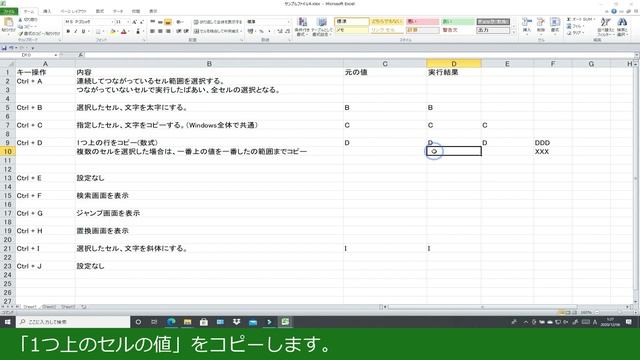The width and height of the screenshot is (640, 360).
Task: Click the Cut scissors icon
Action: tap(20, 20)
